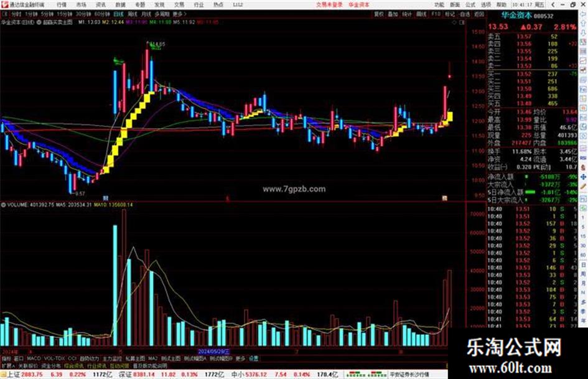This screenshot has width=588, height=379.
Task: Open the 交易 menu
Action: [179, 5]
